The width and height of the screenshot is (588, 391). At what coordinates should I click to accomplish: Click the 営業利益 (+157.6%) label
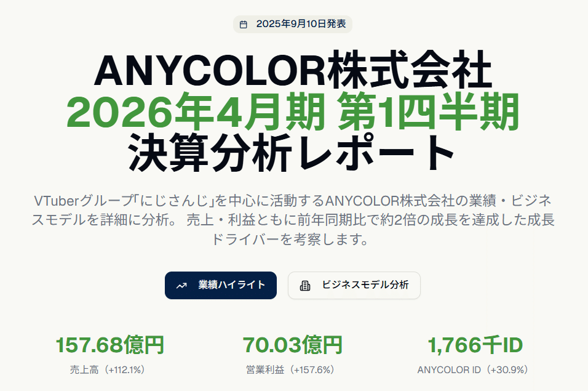pos(290,369)
